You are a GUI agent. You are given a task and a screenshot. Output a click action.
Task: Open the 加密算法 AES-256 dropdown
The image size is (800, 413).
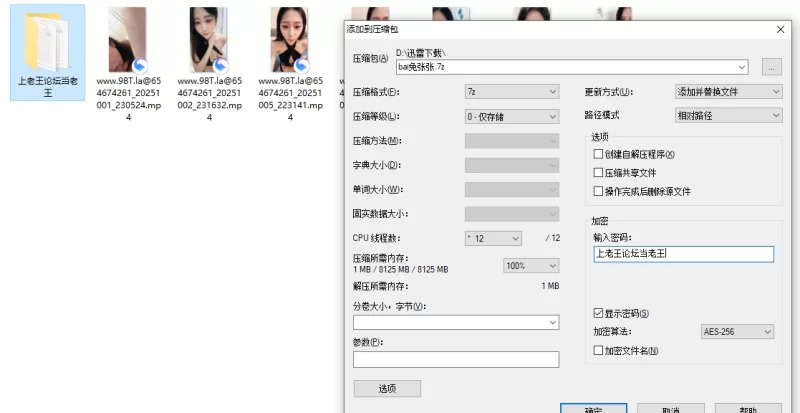pos(737,332)
